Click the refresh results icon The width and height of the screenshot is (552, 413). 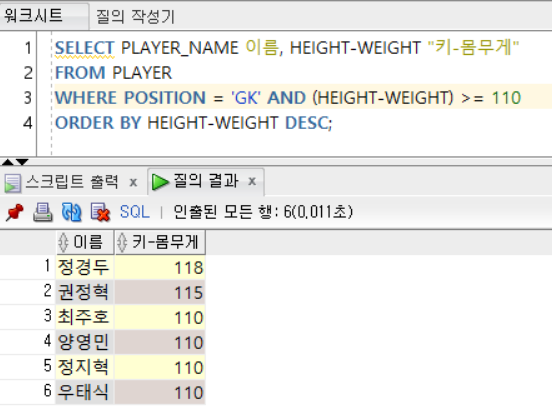[x=71, y=212]
